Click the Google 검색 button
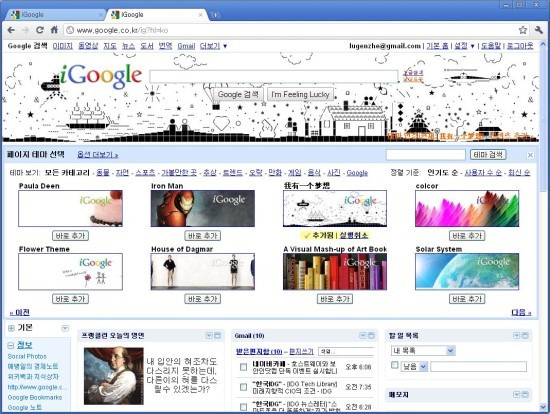This screenshot has width=550, height=414. click(238, 94)
